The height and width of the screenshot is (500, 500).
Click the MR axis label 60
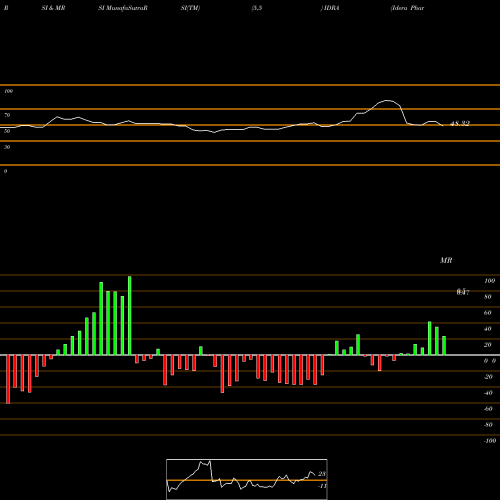[488, 313]
